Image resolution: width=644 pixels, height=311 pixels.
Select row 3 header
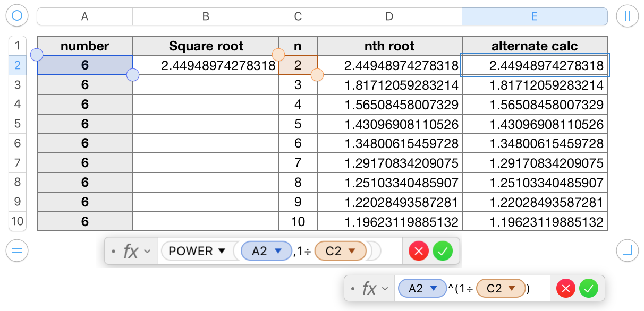click(18, 85)
